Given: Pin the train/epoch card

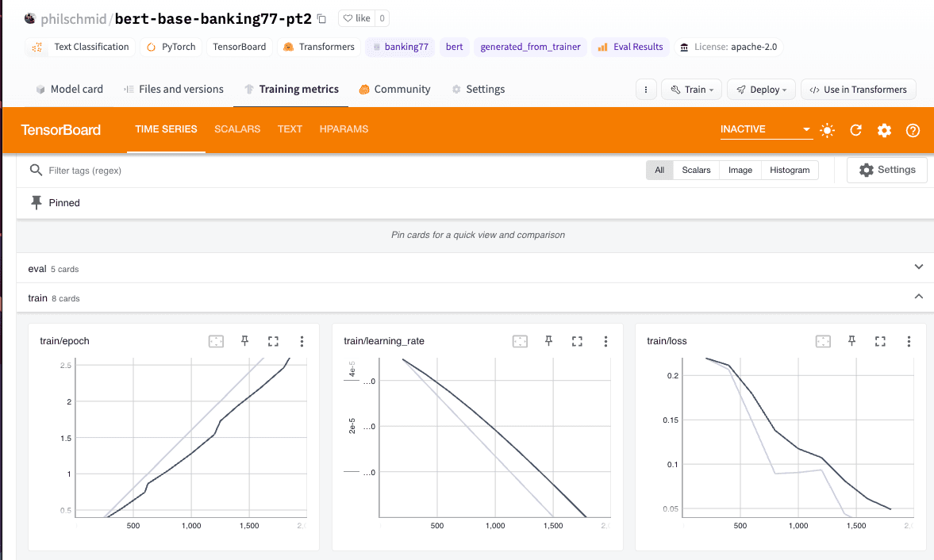Looking at the screenshot, I should point(245,341).
